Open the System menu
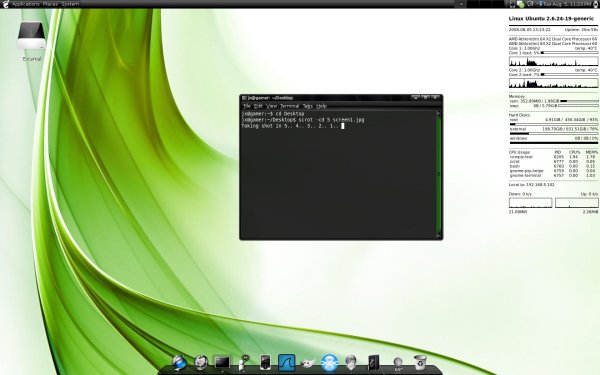This screenshot has width=600, height=375. 70,4
